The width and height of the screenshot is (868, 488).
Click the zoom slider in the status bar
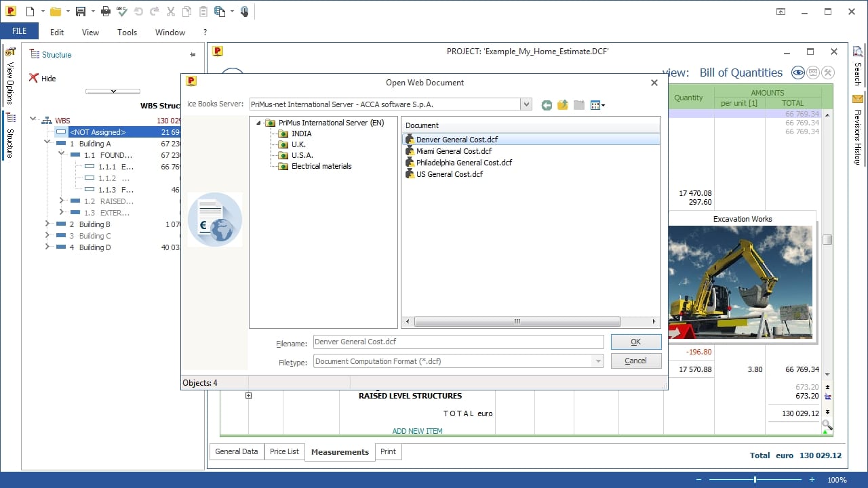point(755,480)
